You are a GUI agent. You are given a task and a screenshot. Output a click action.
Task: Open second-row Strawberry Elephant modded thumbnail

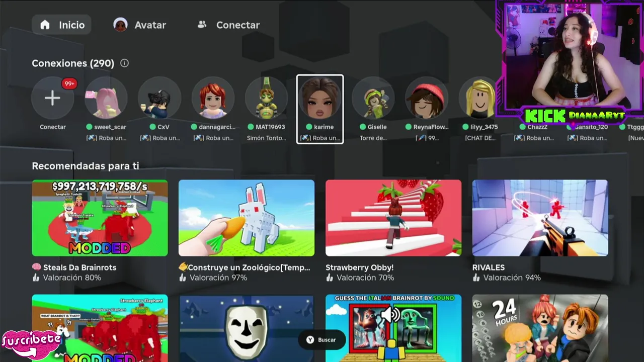[x=100, y=328]
